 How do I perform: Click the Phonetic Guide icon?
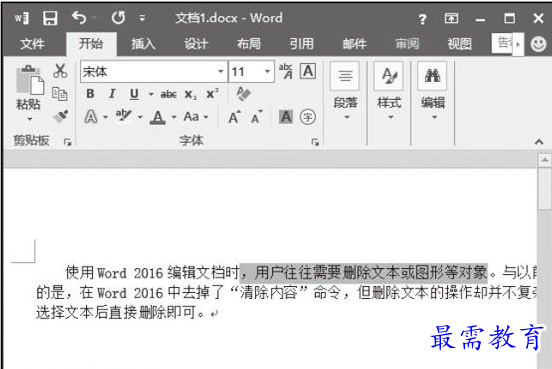[286, 71]
